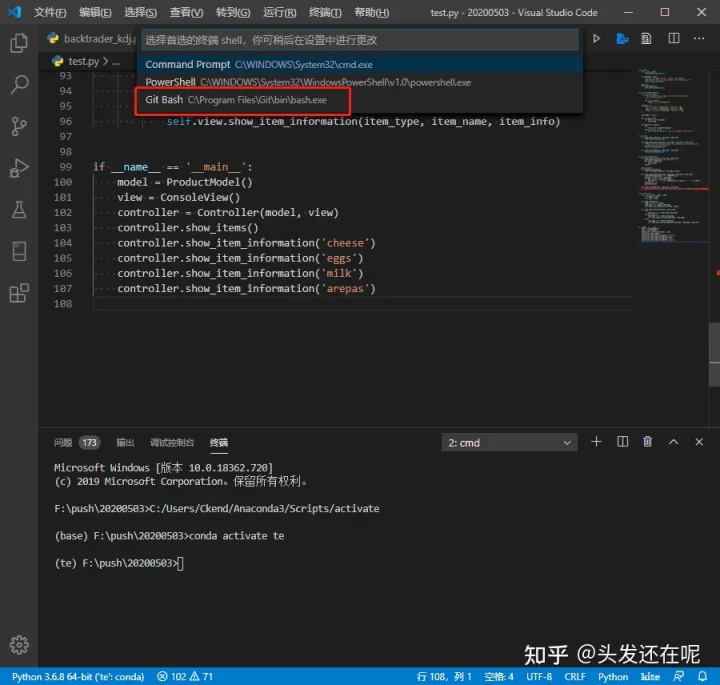
Task: Click the kite status bar item
Action: 650,676
